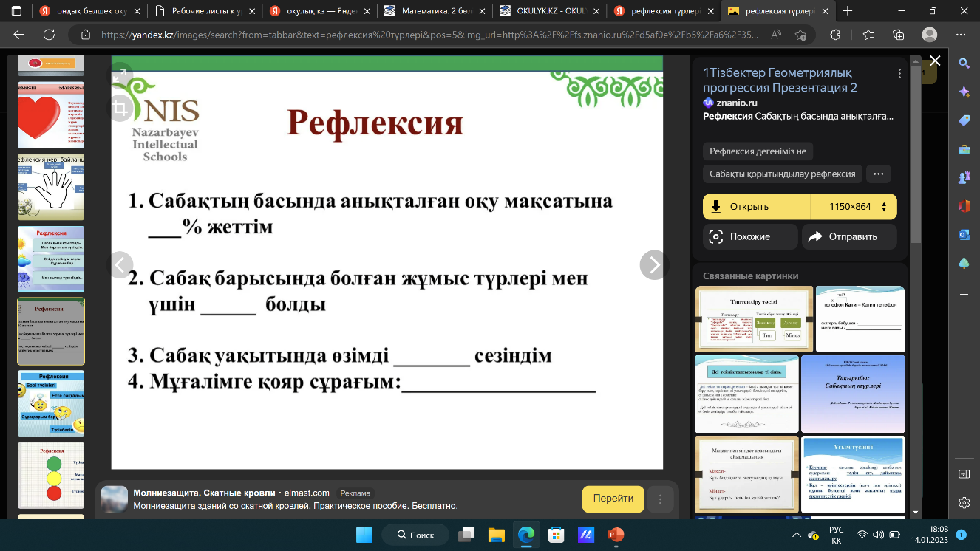Open shopping tag icon in sidebar
This screenshot has width=980, height=551.
click(x=964, y=120)
